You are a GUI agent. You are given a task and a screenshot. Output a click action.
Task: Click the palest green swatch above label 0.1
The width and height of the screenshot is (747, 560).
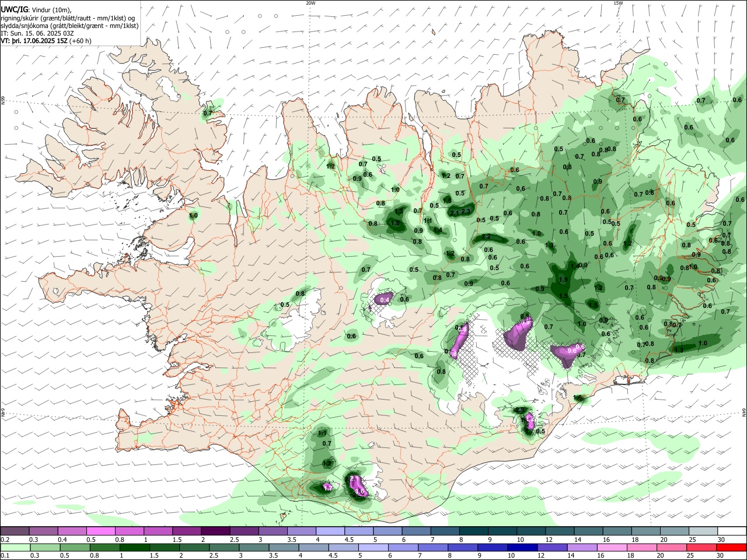[x=15, y=548]
